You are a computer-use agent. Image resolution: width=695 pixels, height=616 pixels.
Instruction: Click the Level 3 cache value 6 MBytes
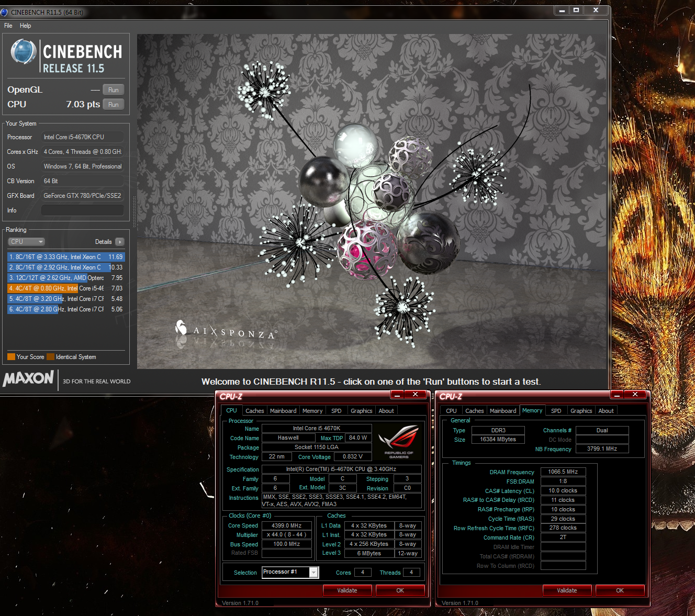click(x=369, y=554)
